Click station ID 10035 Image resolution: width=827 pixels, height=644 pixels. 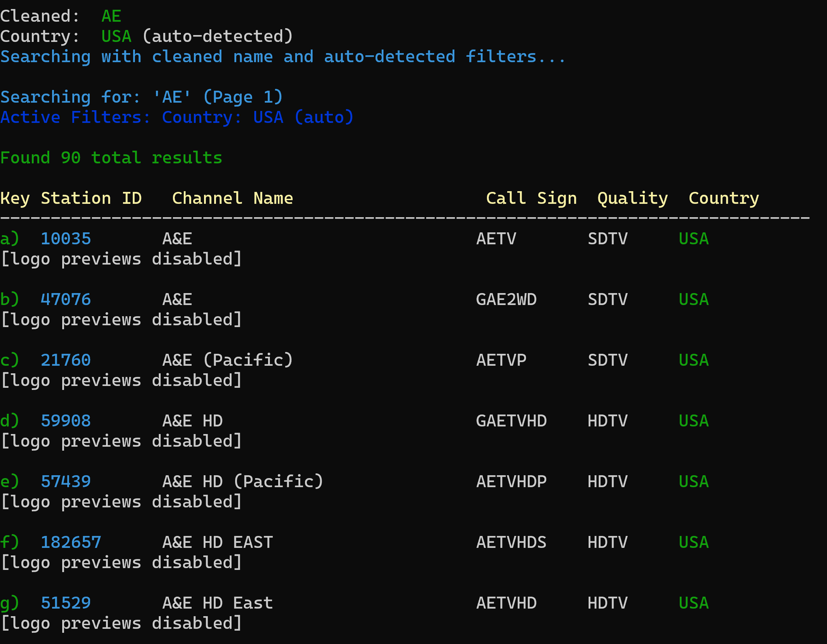[x=65, y=239]
